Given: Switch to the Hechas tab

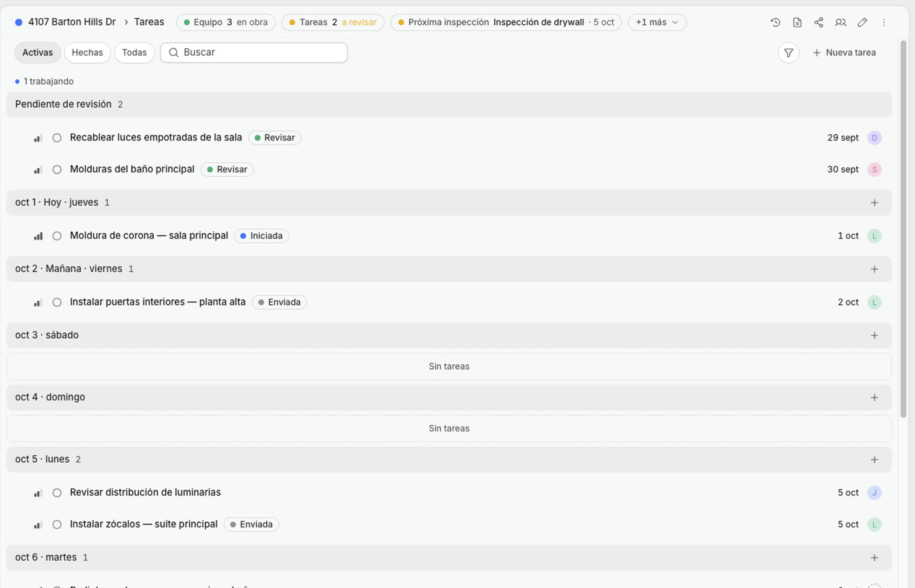Looking at the screenshot, I should [87, 53].
